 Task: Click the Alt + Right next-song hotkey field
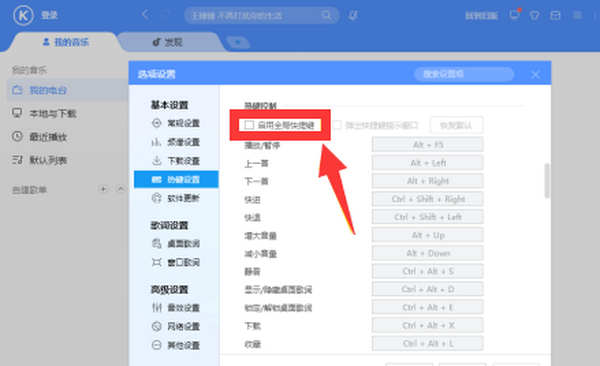point(427,181)
